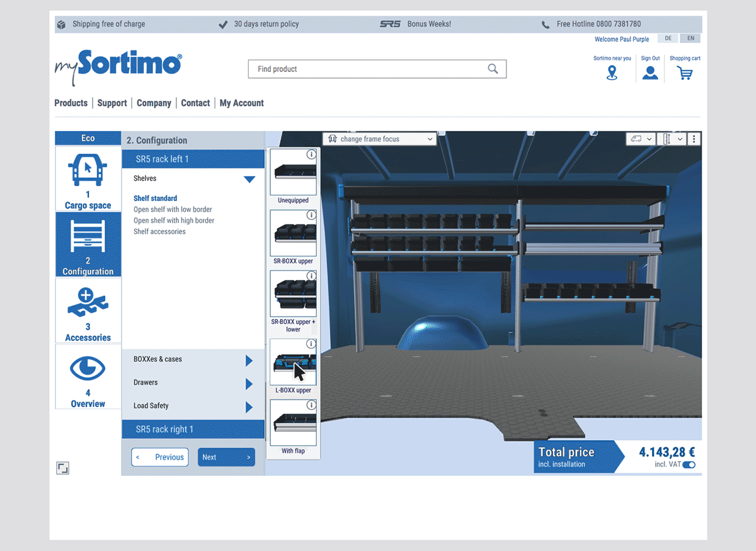
Task: Click the Overview eye icon
Action: pos(88,369)
